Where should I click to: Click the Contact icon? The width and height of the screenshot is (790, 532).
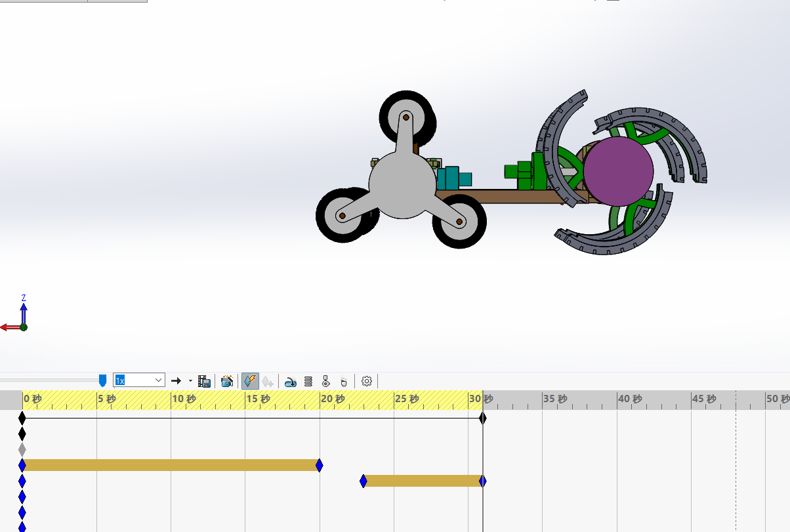tap(326, 380)
